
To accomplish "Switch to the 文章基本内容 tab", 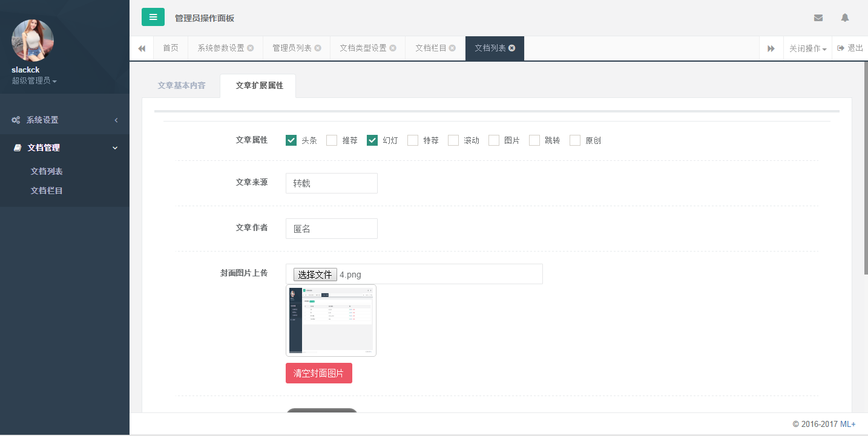I will coord(181,85).
